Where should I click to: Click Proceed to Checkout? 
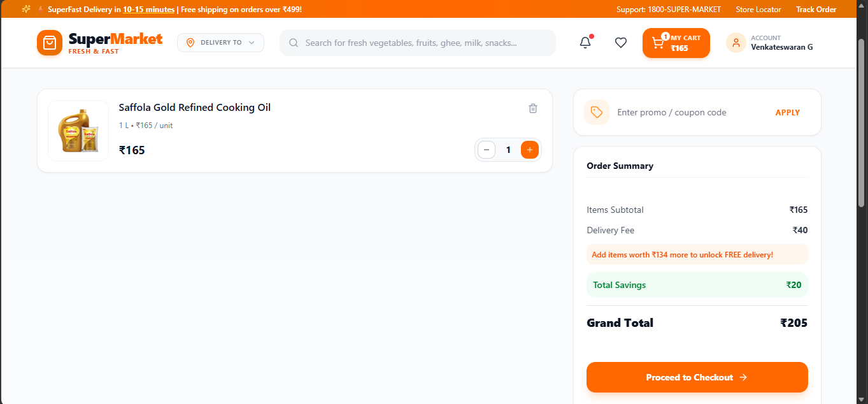[697, 377]
